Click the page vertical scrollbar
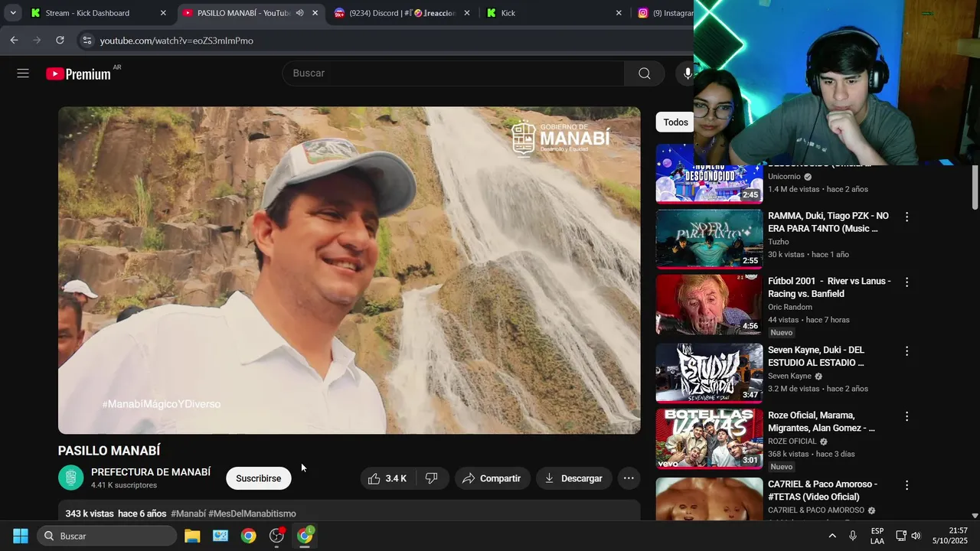The width and height of the screenshot is (980, 551). pos(975,187)
